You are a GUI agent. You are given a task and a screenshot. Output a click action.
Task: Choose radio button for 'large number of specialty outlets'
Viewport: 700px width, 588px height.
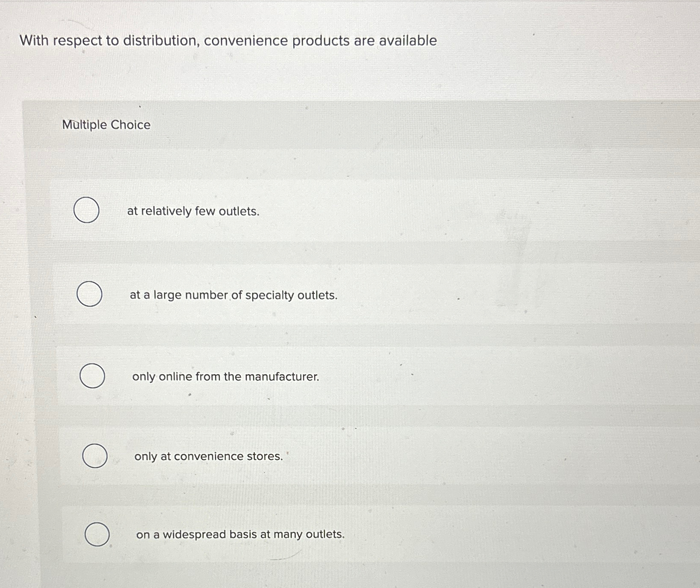(x=89, y=294)
